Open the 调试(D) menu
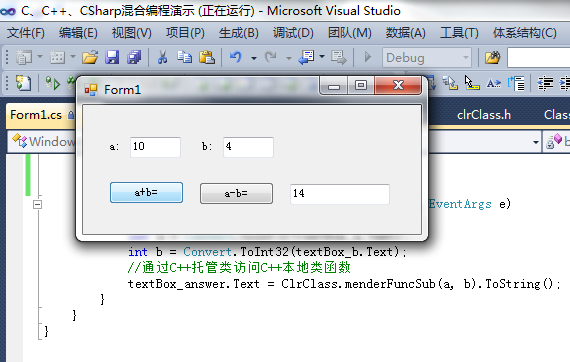 [293, 33]
